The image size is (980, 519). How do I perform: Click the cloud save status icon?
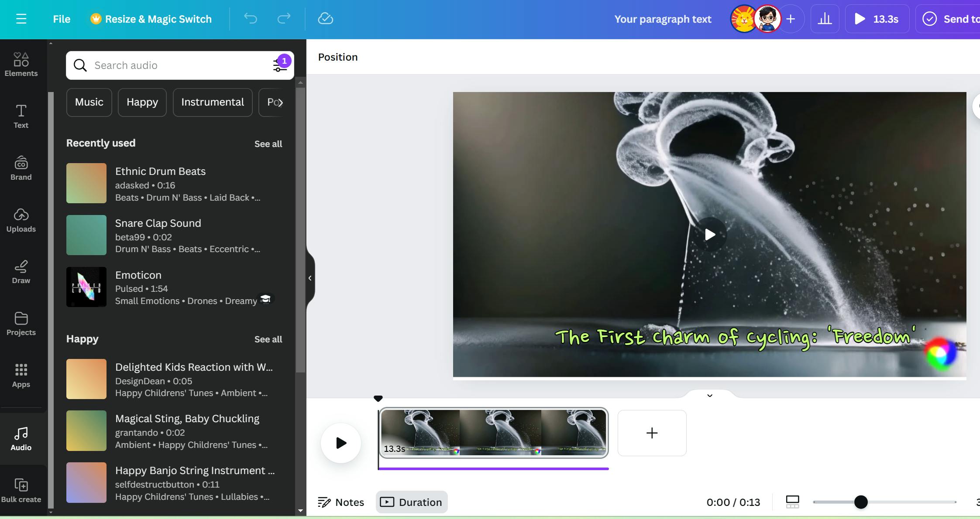point(325,19)
